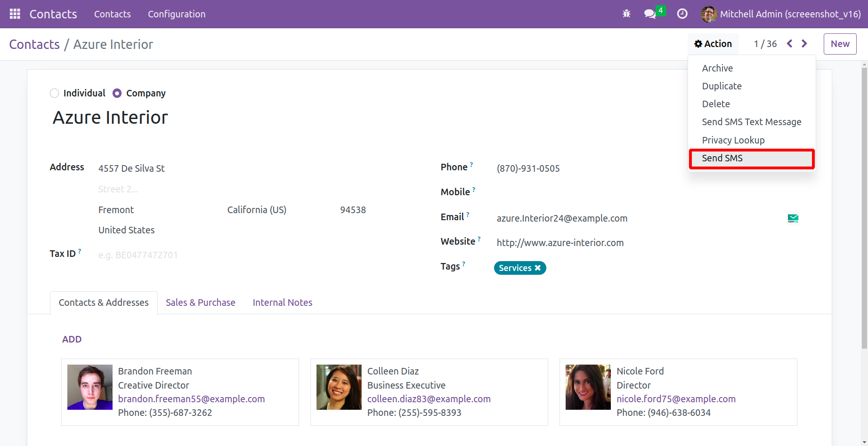Edit the ZIP field 94538
868x446 pixels.
[353, 210]
